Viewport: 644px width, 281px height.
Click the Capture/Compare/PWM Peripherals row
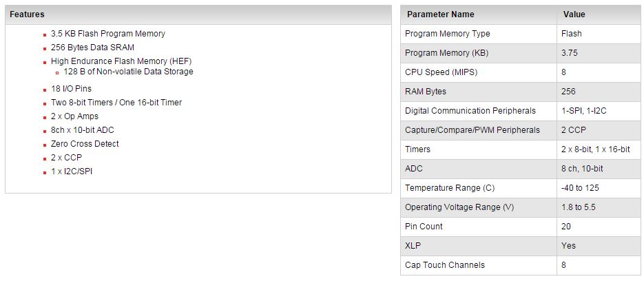coord(521,130)
